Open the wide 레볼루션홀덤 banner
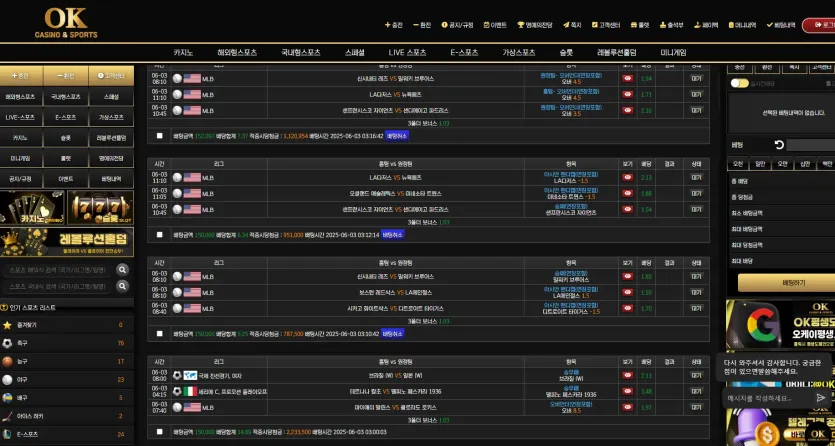835x446 pixels. coord(67,242)
